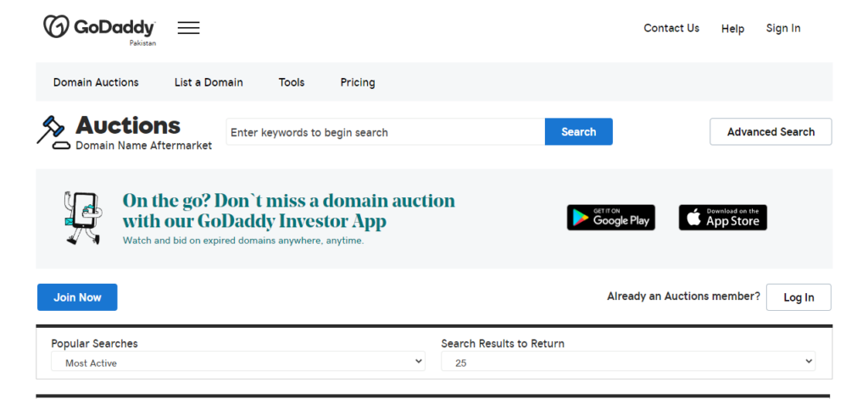Open the Tools menu
The image size is (868, 399).
(x=292, y=82)
